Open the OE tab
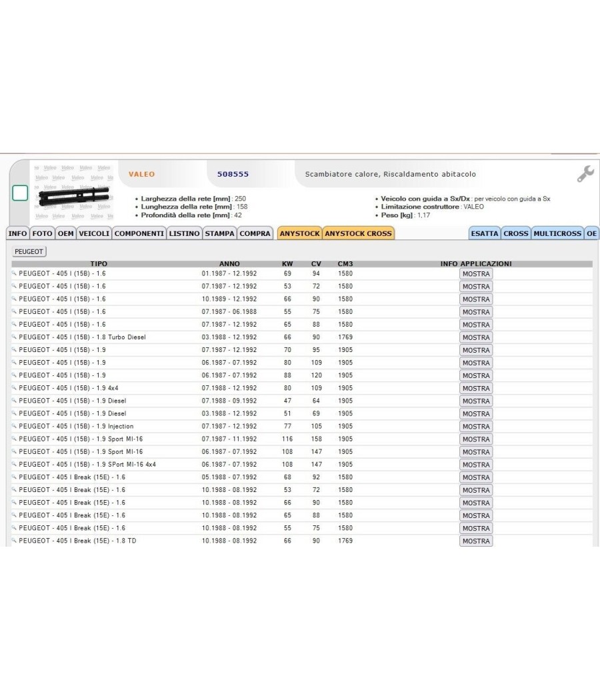 pyautogui.click(x=591, y=233)
